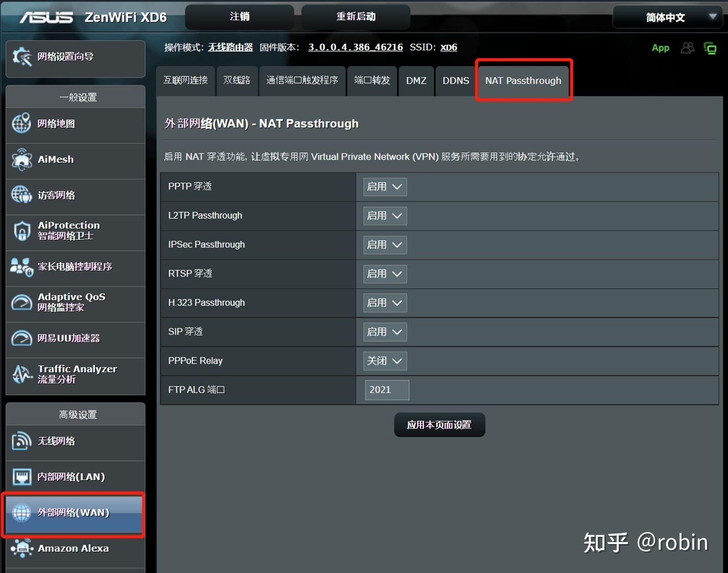The image size is (728, 573).
Task: Select the NAT Passthrough tab
Action: pos(523,80)
